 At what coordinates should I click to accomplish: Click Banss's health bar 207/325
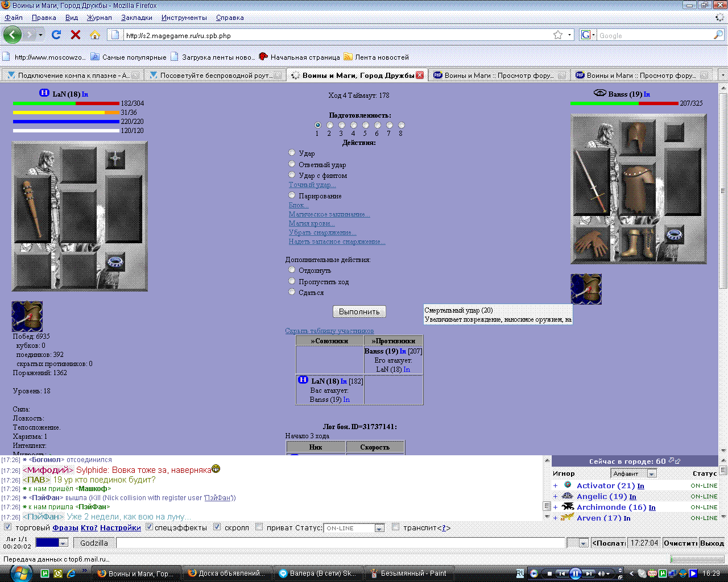coord(624,103)
